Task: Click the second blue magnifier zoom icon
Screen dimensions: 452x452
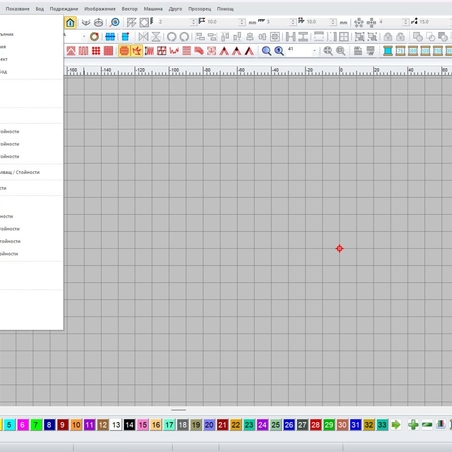Action: [279, 51]
